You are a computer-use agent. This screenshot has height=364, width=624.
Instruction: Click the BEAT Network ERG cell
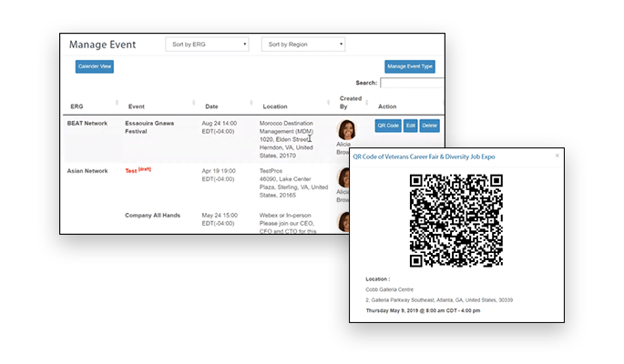(87, 123)
